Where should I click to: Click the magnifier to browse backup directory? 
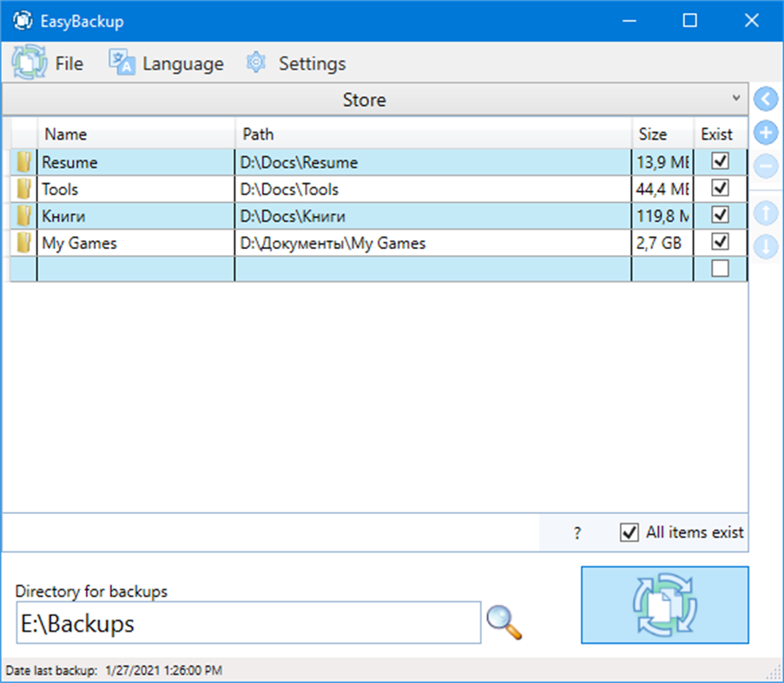[504, 622]
